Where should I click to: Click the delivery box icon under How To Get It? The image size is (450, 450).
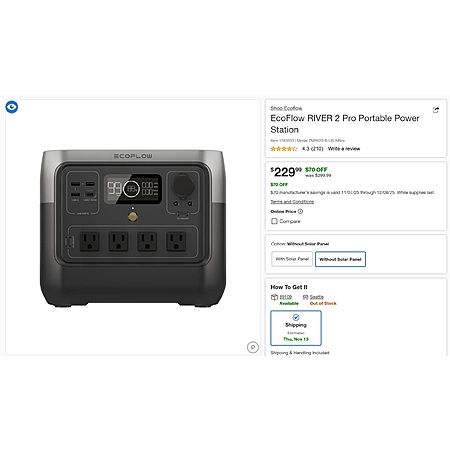(x=274, y=297)
